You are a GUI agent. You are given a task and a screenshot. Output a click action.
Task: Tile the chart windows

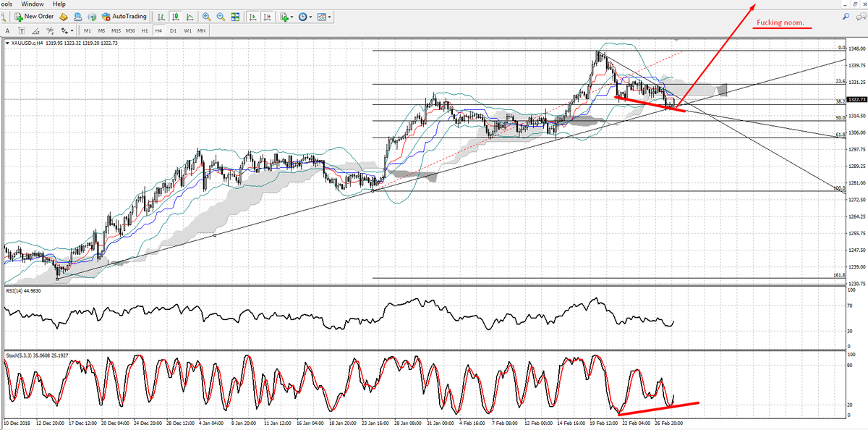(x=235, y=17)
